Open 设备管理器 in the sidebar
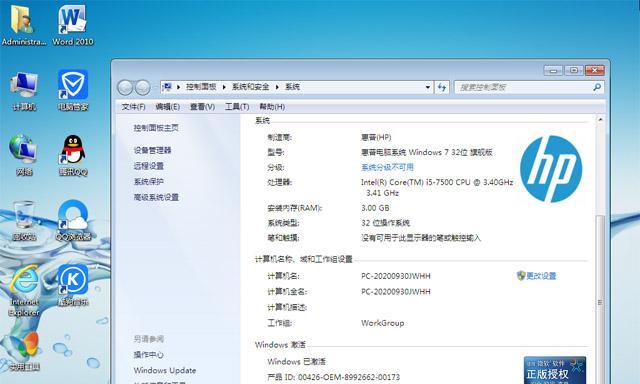Image resolution: width=640 pixels, height=384 pixels. point(152,150)
